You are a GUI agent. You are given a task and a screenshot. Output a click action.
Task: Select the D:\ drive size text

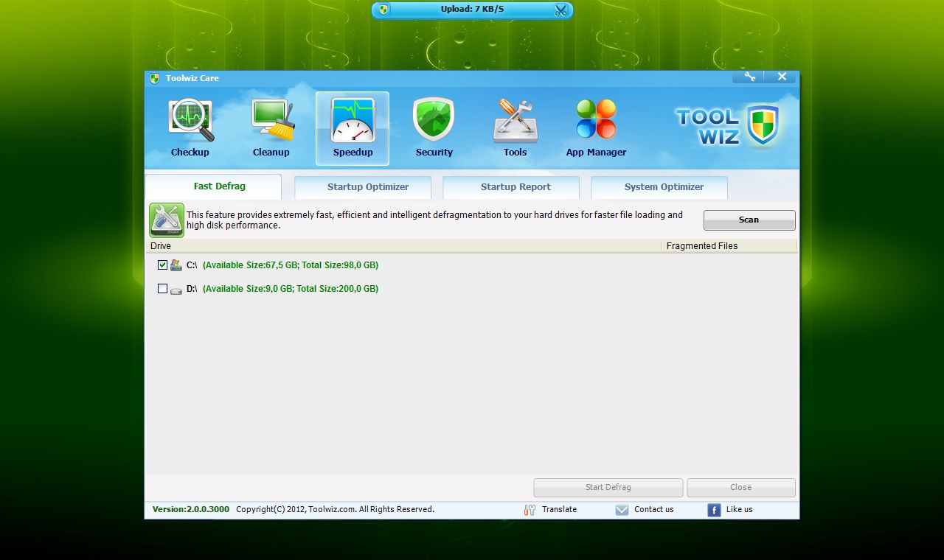point(291,289)
